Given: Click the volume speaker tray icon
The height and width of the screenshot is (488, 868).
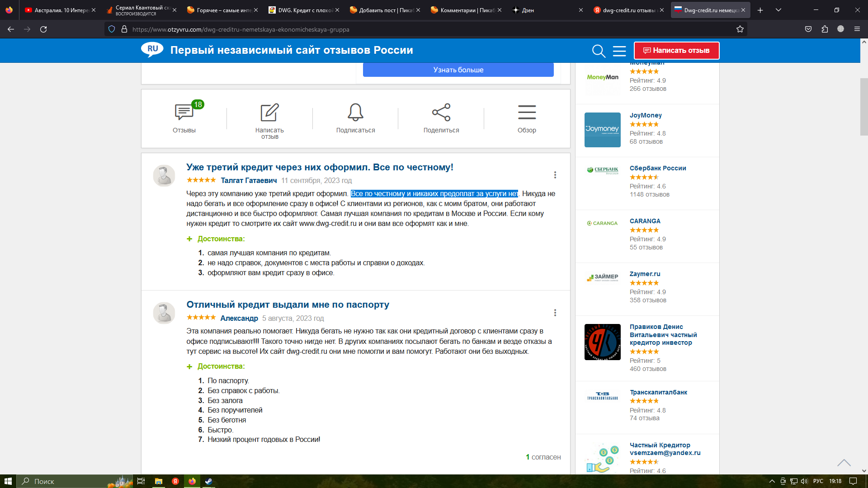Looking at the screenshot, I should (804, 481).
